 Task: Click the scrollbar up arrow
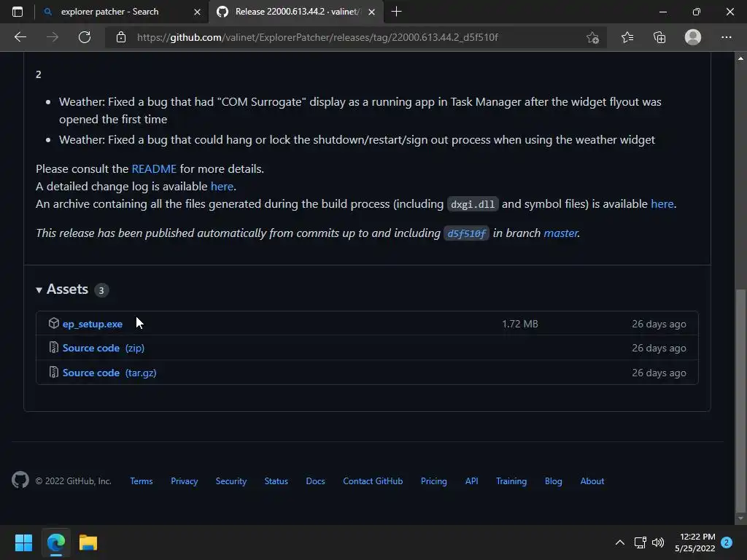coord(740,58)
